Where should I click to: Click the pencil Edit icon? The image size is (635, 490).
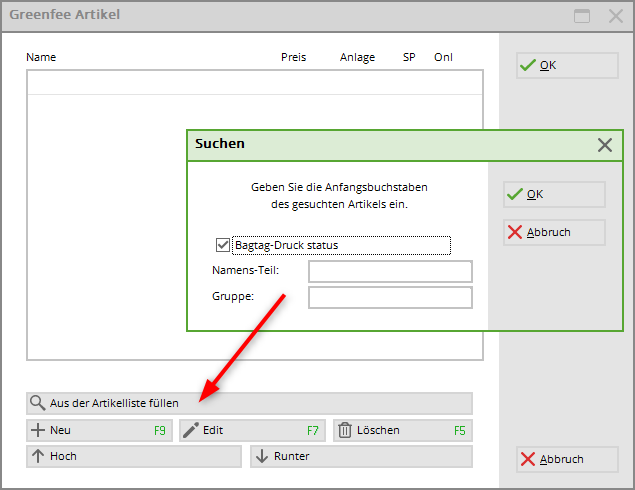pyautogui.click(x=190, y=430)
